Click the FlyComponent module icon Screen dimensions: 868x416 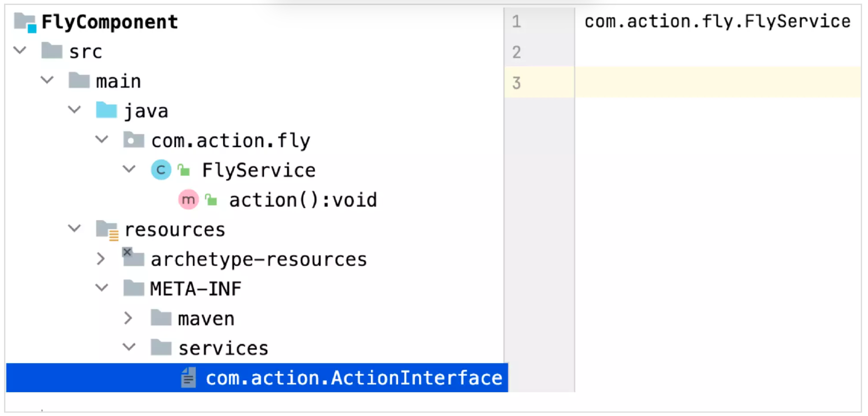click(x=25, y=22)
